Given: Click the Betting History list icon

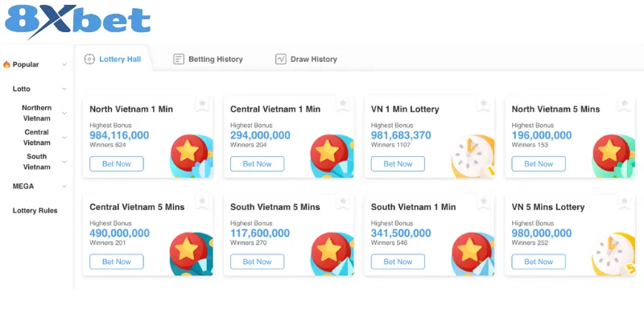Looking at the screenshot, I should 179,60.
